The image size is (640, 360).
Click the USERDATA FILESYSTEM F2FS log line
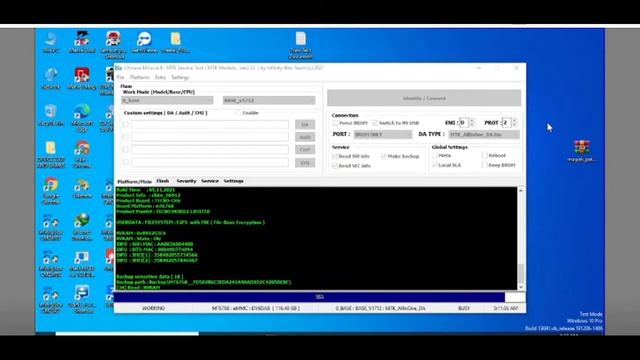[x=191, y=222]
